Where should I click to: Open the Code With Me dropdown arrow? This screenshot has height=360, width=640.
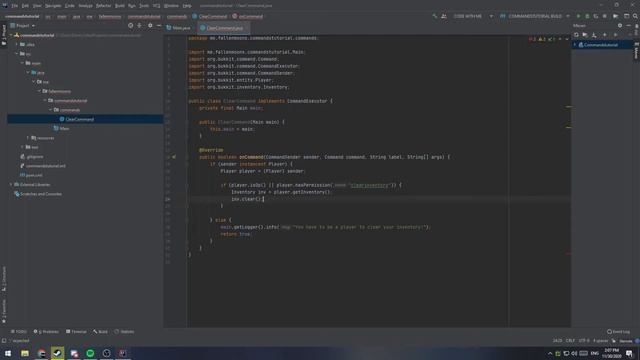(491, 16)
